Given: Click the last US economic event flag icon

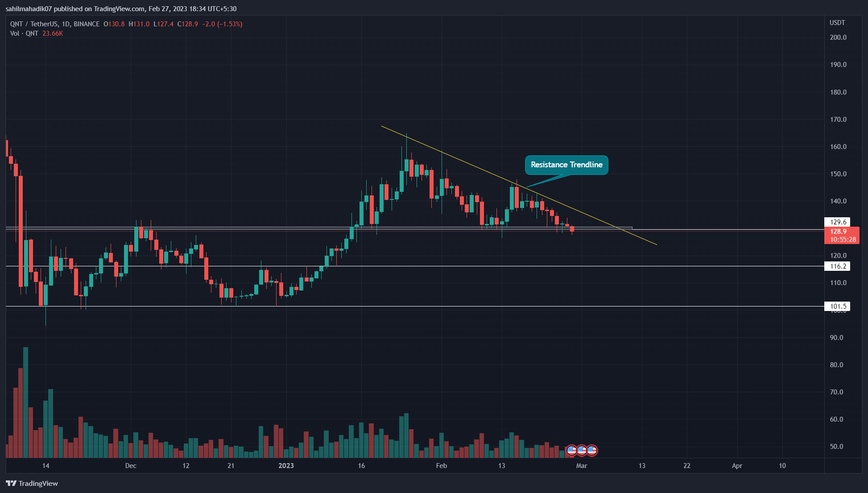Looking at the screenshot, I should click(x=592, y=450).
